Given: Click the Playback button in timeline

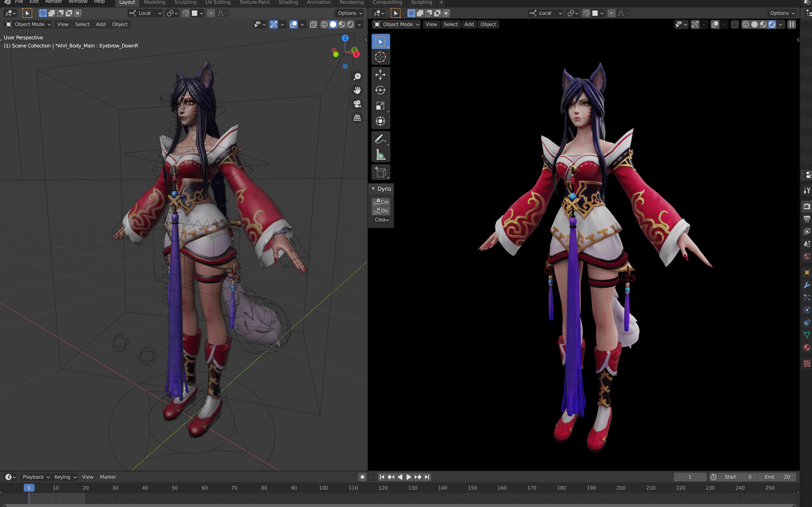Looking at the screenshot, I should pyautogui.click(x=36, y=477).
